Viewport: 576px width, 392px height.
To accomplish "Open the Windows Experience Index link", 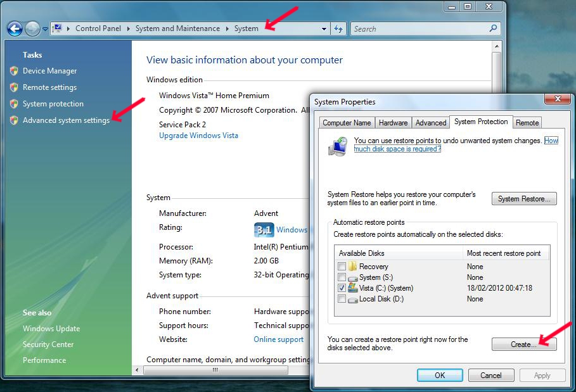I will point(292,230).
